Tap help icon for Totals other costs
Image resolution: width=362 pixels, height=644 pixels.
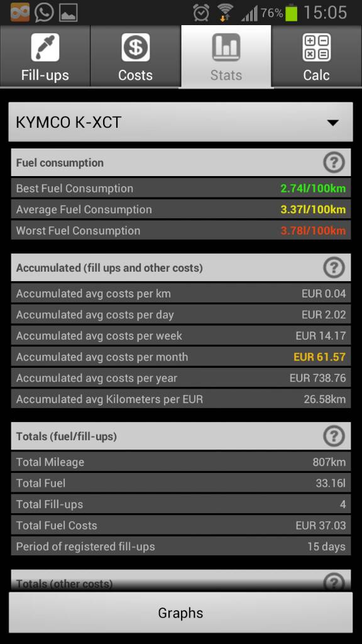coord(334,582)
